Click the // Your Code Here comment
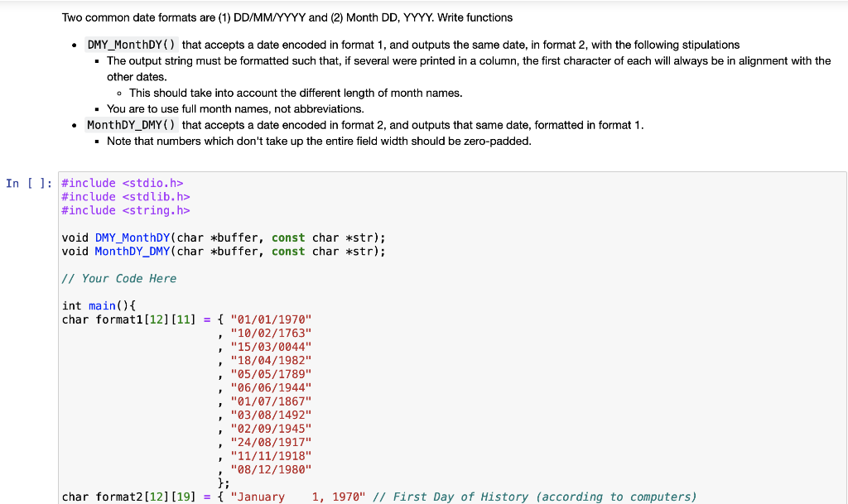The width and height of the screenshot is (848, 504). click(118, 278)
